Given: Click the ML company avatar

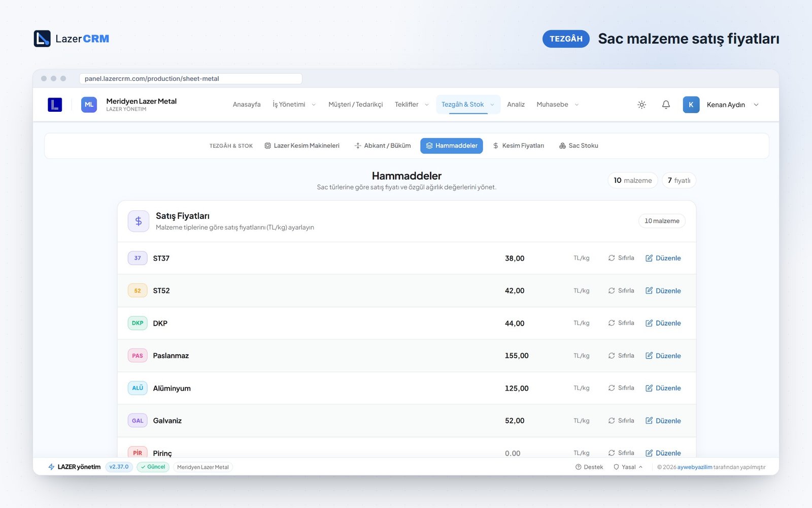Looking at the screenshot, I should point(89,105).
